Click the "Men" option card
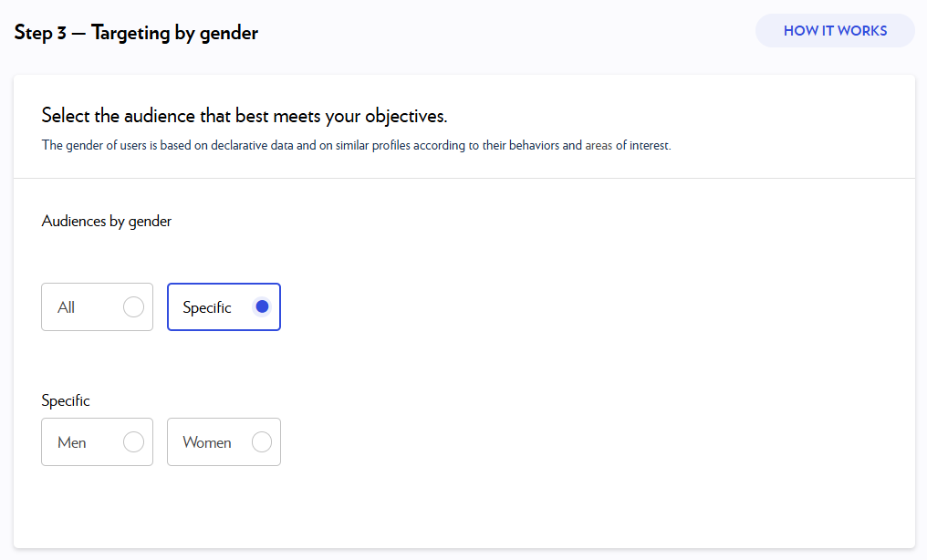This screenshot has height=560, width=927. pos(97,441)
